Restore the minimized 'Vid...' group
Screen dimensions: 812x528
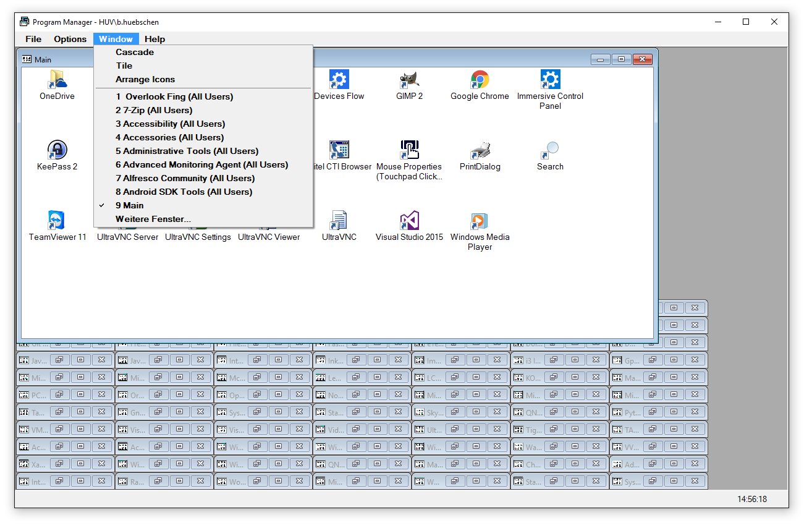pos(356,429)
